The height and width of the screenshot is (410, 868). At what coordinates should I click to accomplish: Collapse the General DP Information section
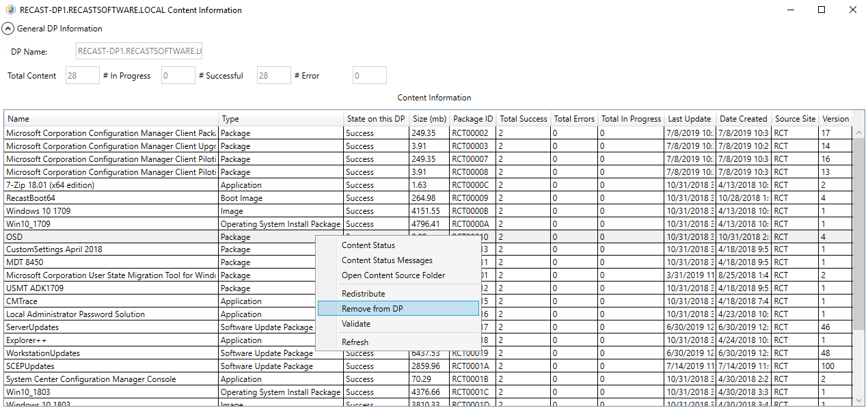tap(8, 29)
